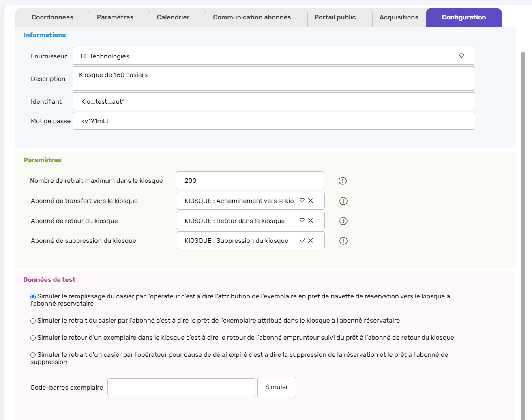The image size is (532, 420).
Task: Select radio for locker withdrawal by subscriber
Action: (x=33, y=321)
